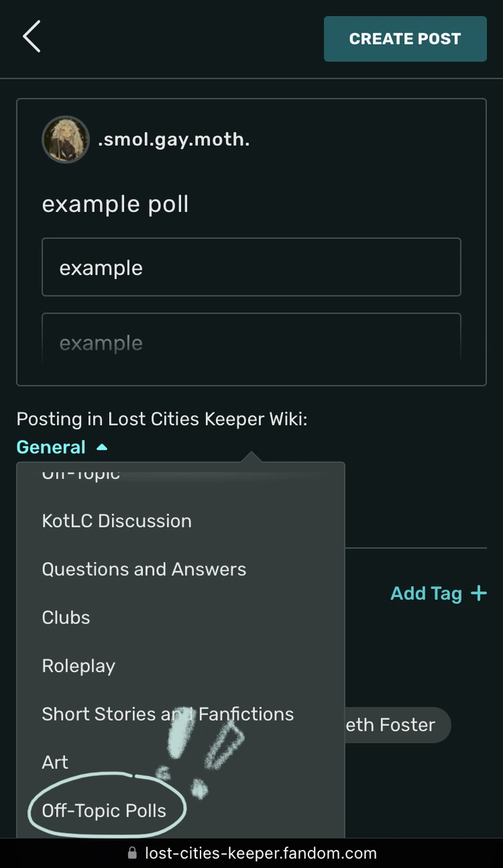Click the example poll title text
Screen dimensions: 503x868
(x=115, y=204)
